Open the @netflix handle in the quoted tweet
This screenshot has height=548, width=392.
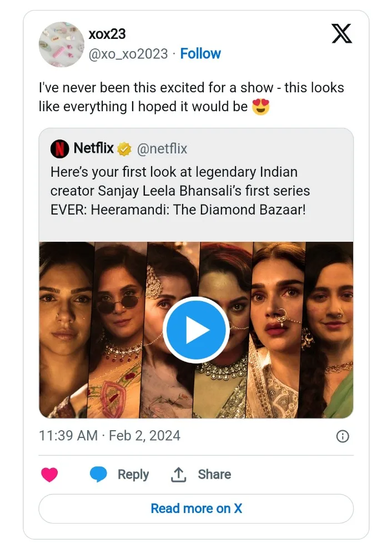[162, 149]
